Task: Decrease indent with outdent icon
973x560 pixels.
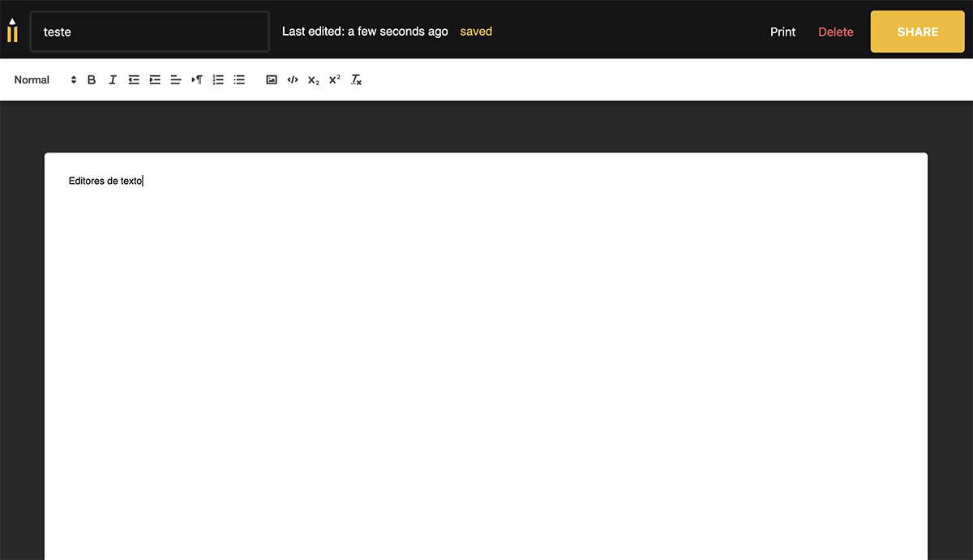Action: click(x=134, y=80)
